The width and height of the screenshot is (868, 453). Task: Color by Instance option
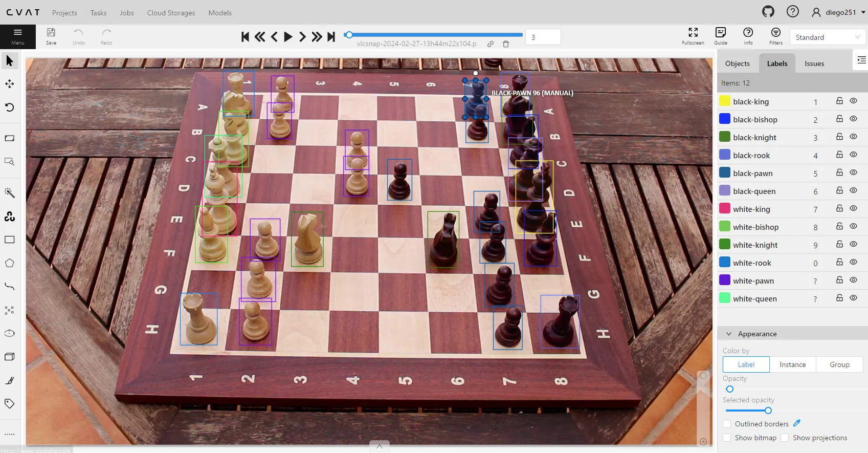[793, 364]
